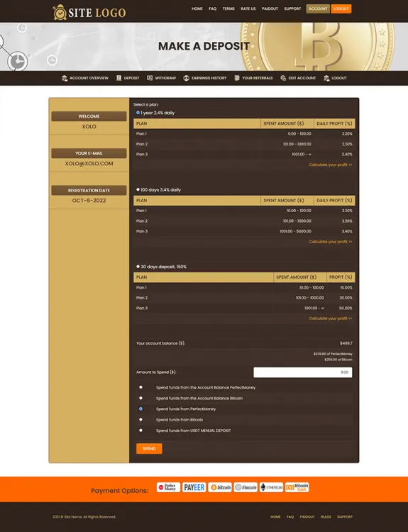Viewport: 408px width, 532px height.
Task: Choose spend from Account Balance PerfectMoney
Action: click(140, 387)
